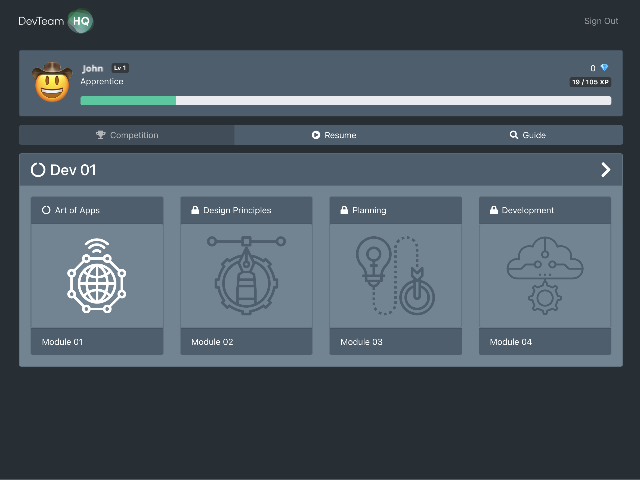Click the Planning lightbulb target illustration
This screenshot has height=480, width=640.
[396, 275]
